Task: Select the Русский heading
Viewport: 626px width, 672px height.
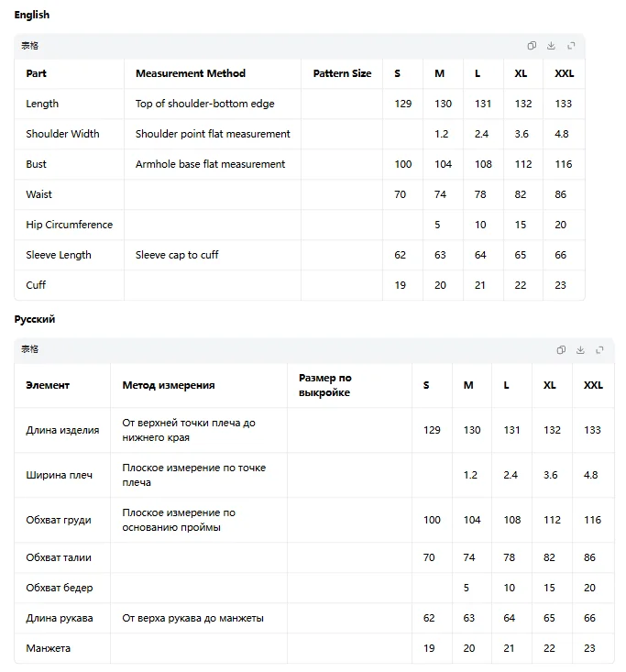Action: click(35, 319)
